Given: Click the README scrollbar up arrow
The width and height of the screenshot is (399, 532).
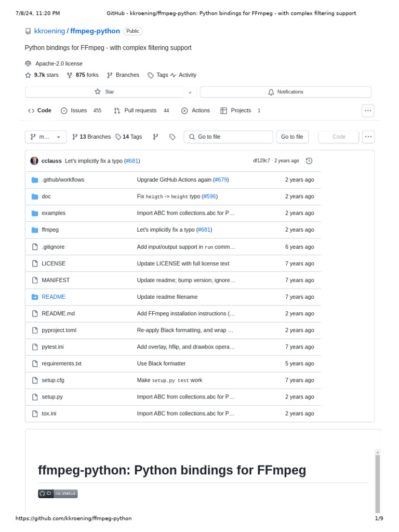Looking at the screenshot, I should point(377,453).
